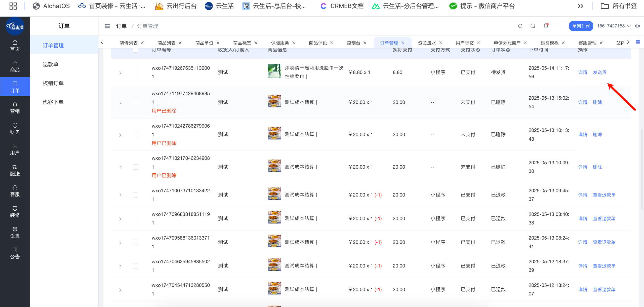Open the notification bell icon
The height and width of the screenshot is (307, 644).
[546, 26]
